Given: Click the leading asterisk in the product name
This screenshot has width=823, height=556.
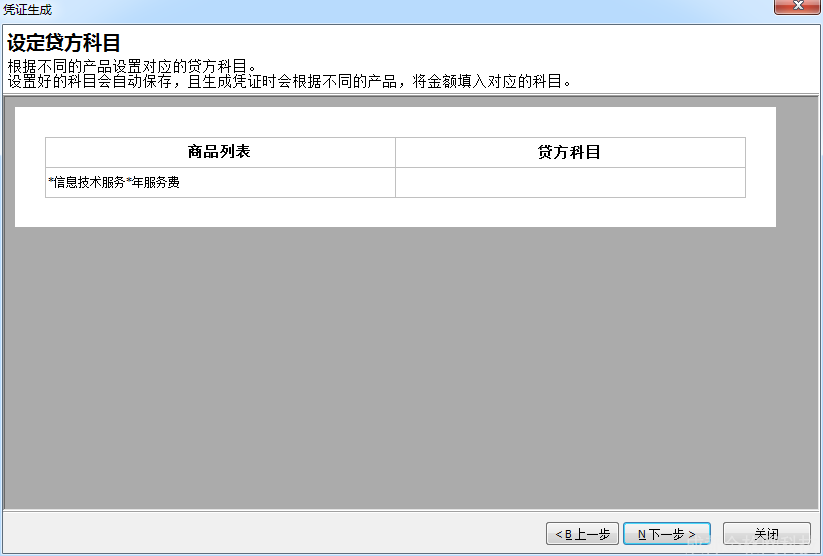Looking at the screenshot, I should pyautogui.click(x=51, y=183).
